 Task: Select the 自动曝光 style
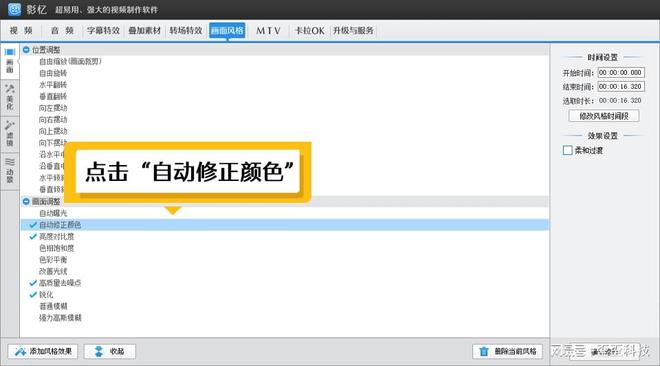tap(53, 213)
